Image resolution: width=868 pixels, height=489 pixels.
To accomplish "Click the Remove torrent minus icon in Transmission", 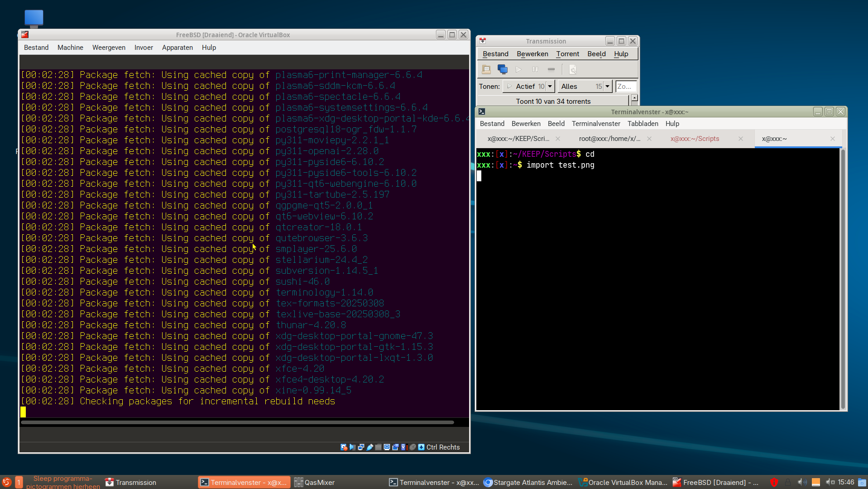I will point(551,69).
